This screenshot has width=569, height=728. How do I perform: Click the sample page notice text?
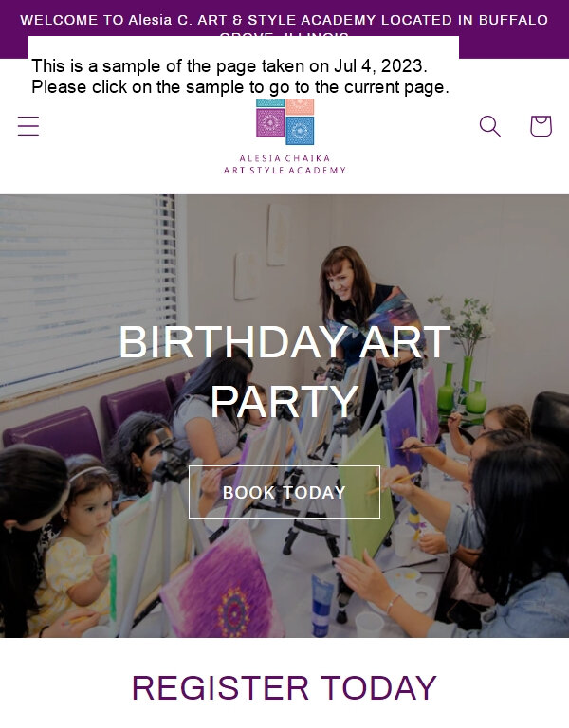click(241, 76)
